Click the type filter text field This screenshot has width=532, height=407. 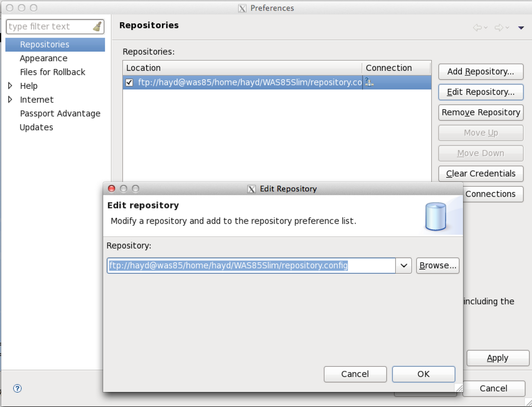click(x=50, y=26)
